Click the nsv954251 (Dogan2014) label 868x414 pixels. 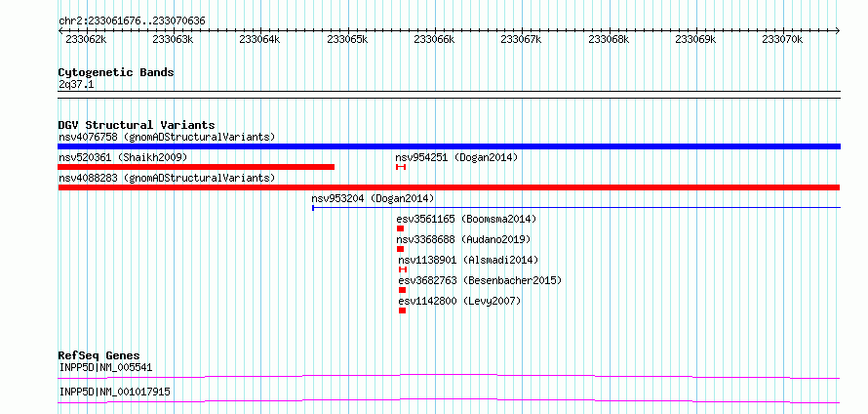(456, 157)
